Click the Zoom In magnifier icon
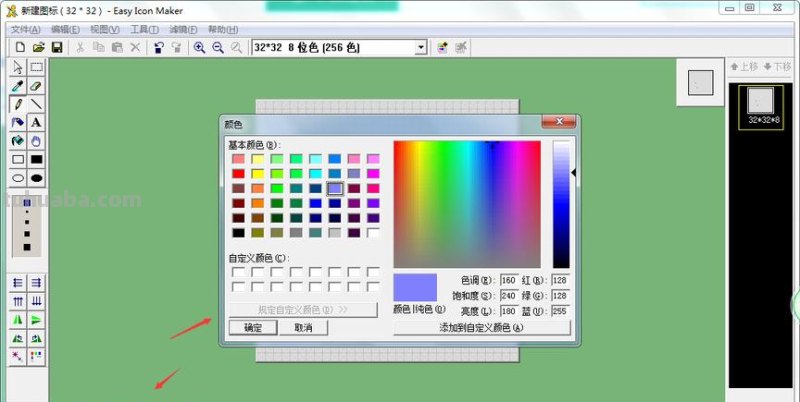 pos(199,47)
